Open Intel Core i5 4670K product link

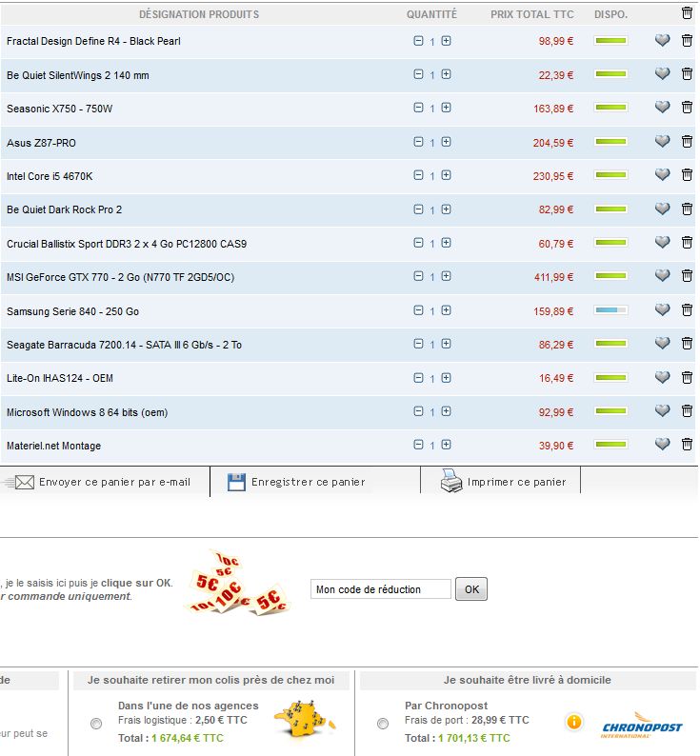(50, 176)
